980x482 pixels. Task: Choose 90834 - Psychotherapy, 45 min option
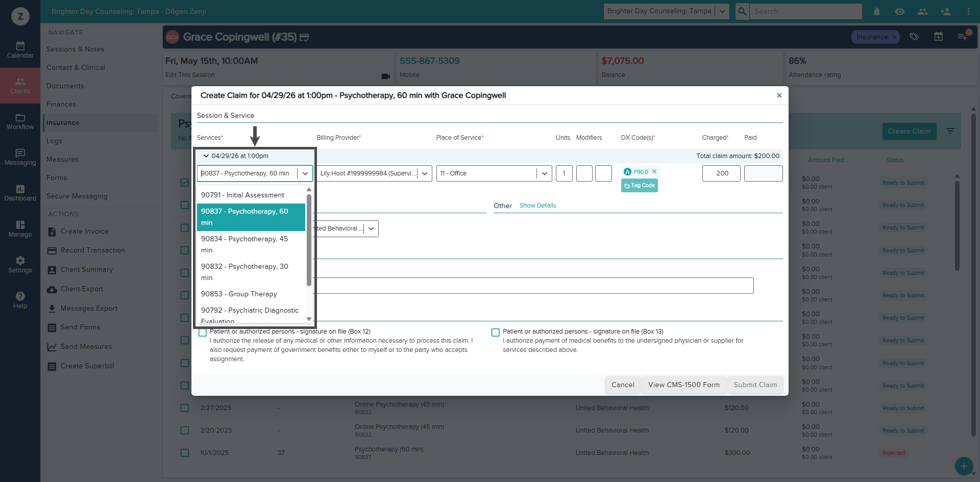(251, 244)
